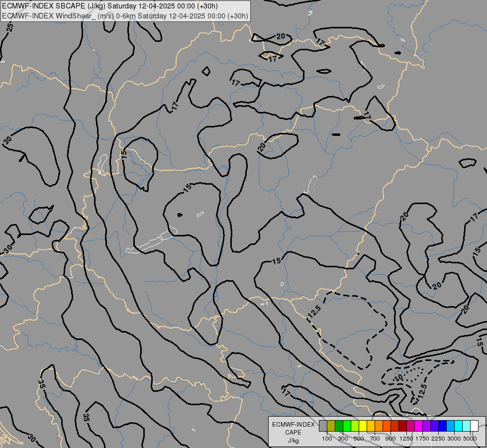Screen dimensions: 487x448
Task: Pick the purple swatch right of 1750 tick
Action: (x=426, y=426)
